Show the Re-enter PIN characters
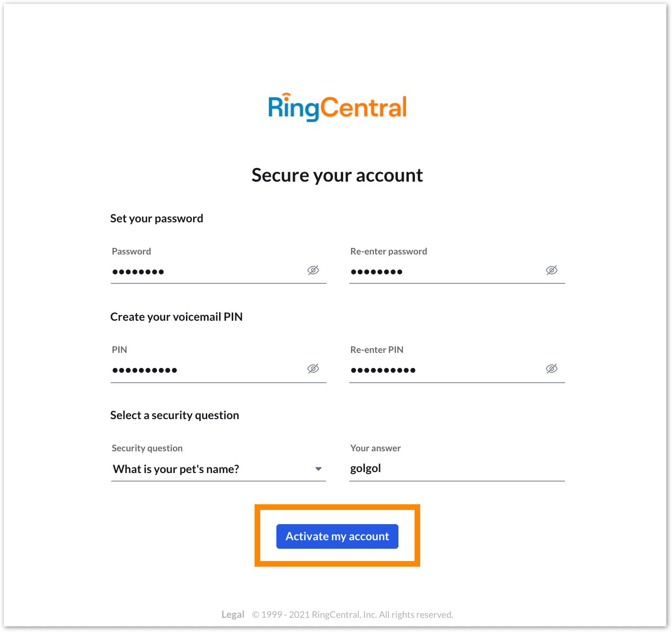The height and width of the screenshot is (632, 672). pyautogui.click(x=551, y=369)
